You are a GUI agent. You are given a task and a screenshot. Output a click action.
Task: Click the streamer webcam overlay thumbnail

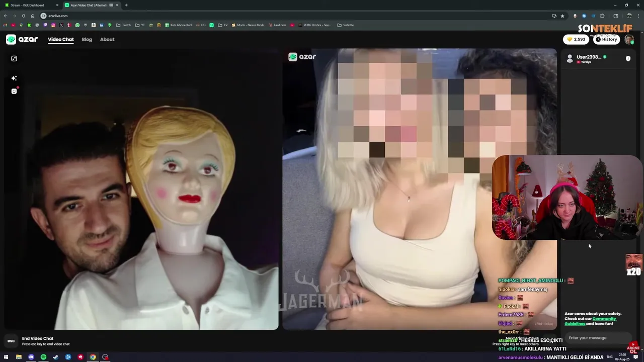tap(567, 197)
